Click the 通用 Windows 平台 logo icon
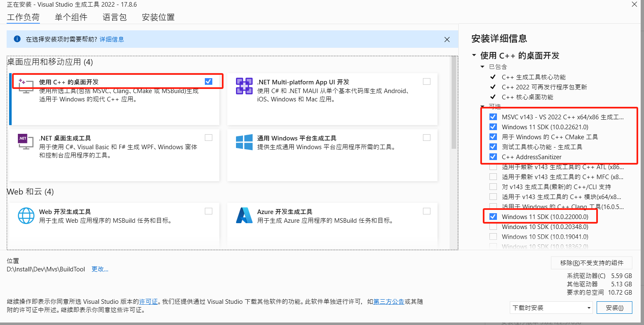 click(244, 142)
